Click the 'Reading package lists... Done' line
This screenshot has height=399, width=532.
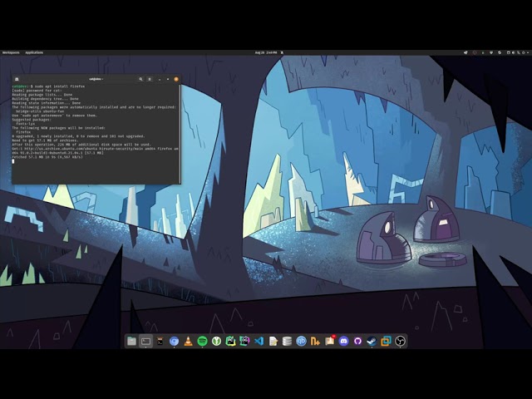pos(42,95)
